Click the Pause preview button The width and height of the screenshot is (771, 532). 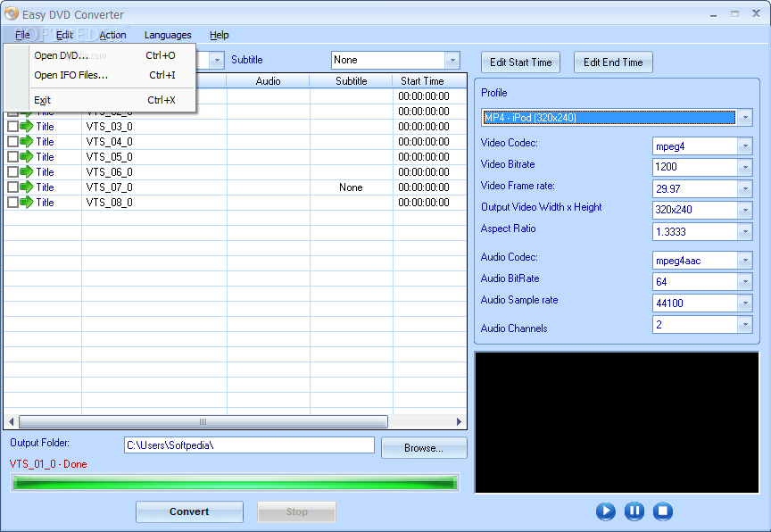(634, 511)
